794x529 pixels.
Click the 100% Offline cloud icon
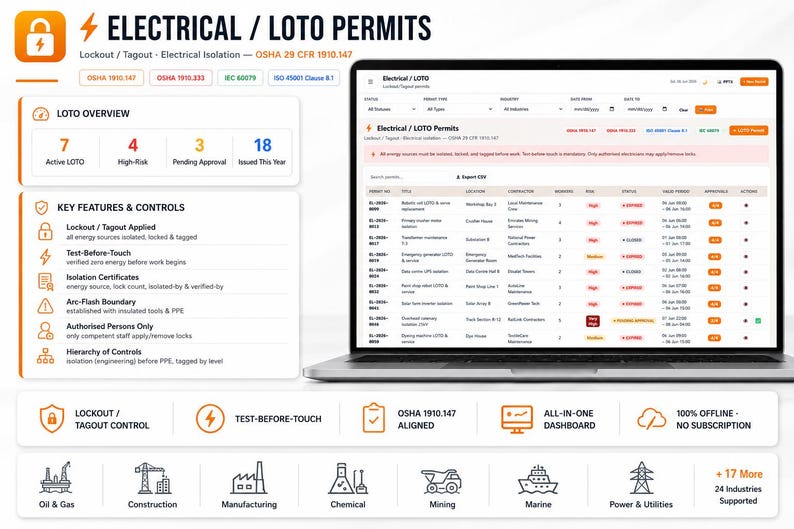click(x=652, y=419)
